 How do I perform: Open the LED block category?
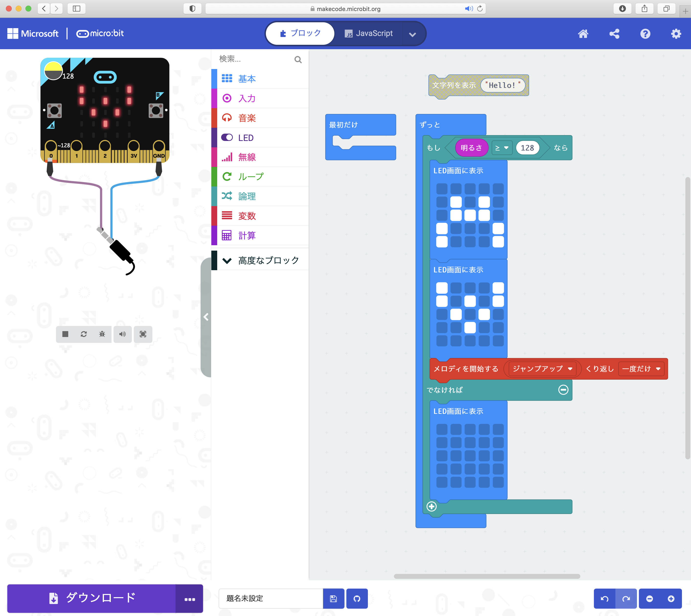260,137
